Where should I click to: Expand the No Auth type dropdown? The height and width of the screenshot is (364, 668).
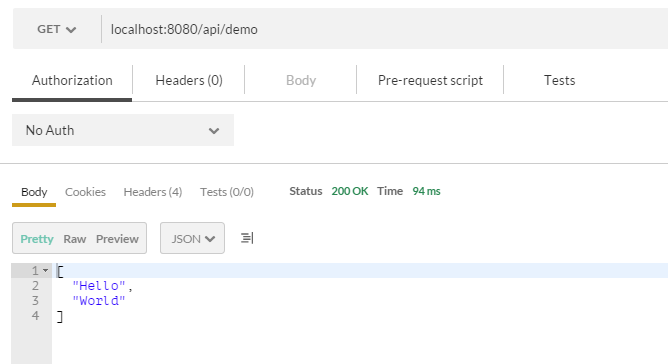(123, 130)
